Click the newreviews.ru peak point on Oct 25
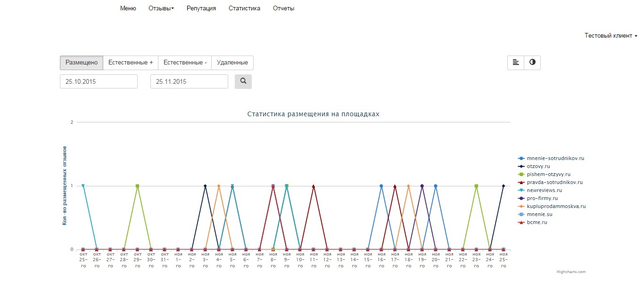 click(x=83, y=186)
